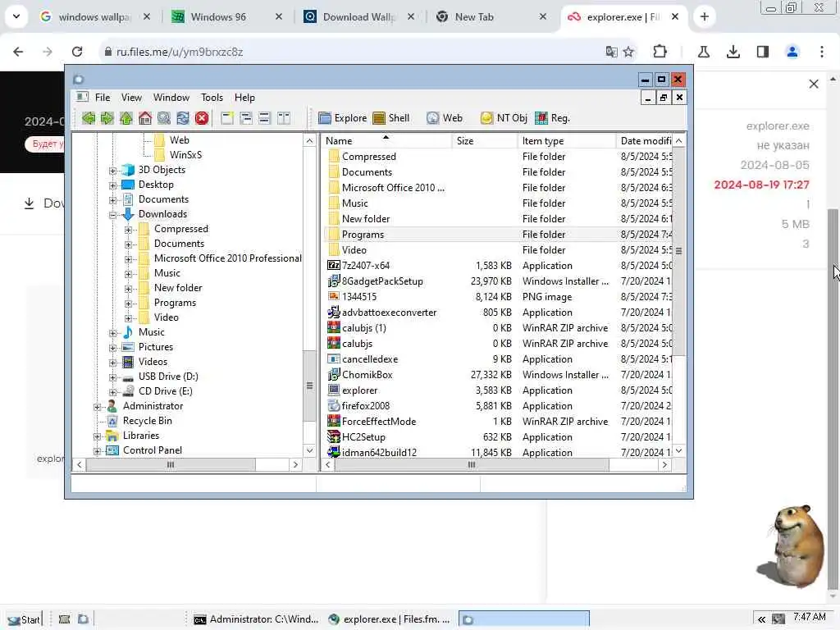
Task: Expand the 3D Objects tree node
Action: pos(112,171)
